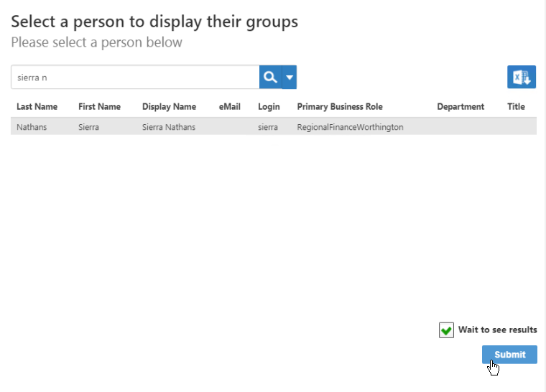The width and height of the screenshot is (546, 392).
Task: Expand the search options dropdown arrow
Action: (x=290, y=78)
